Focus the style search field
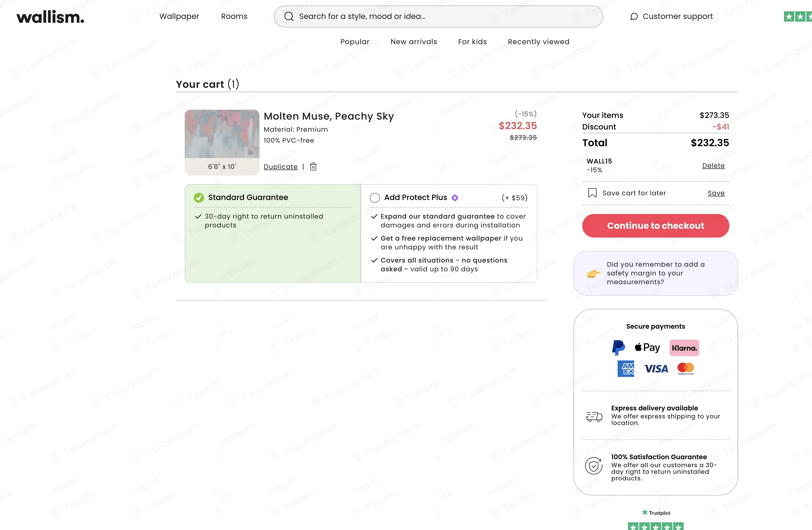 [x=438, y=16]
